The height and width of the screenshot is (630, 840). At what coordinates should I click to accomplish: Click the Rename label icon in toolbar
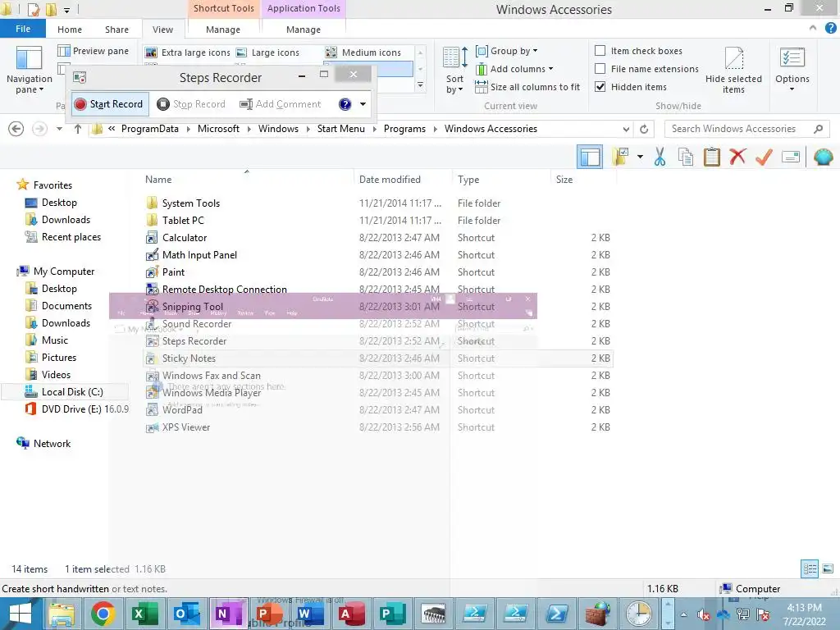click(791, 157)
